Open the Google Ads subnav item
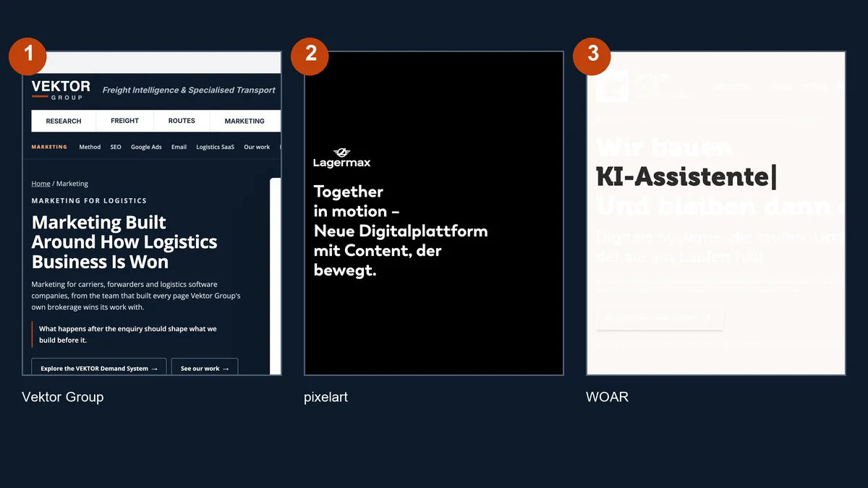 pyautogui.click(x=146, y=147)
